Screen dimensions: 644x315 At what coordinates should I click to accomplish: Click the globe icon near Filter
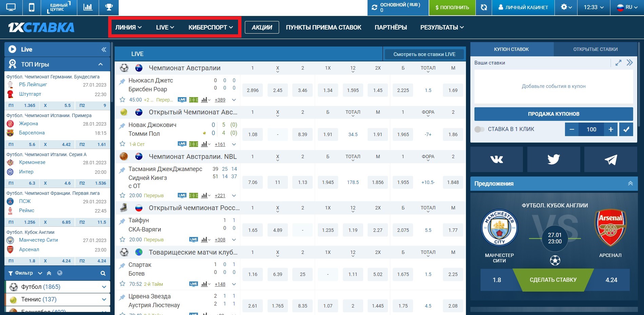click(60, 273)
